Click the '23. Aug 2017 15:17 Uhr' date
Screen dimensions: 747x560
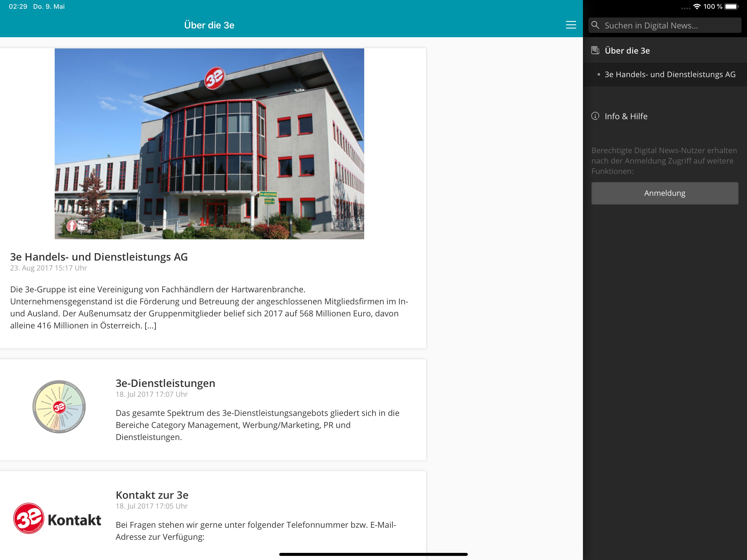[49, 268]
